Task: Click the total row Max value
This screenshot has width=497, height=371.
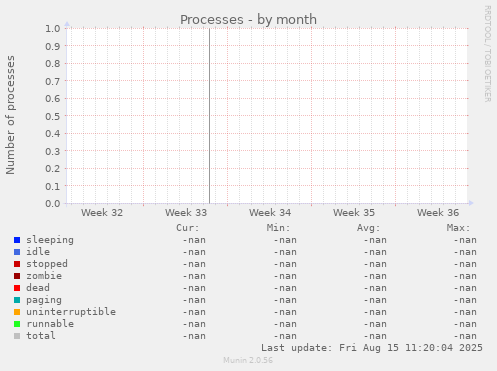Action: tap(465, 336)
